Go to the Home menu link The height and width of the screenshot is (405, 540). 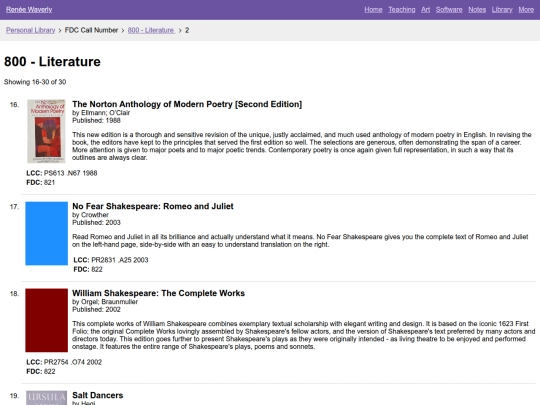[373, 10]
